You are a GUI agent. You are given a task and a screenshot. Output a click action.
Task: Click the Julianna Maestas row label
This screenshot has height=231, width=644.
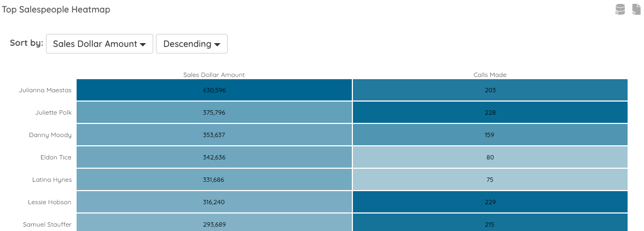click(45, 90)
